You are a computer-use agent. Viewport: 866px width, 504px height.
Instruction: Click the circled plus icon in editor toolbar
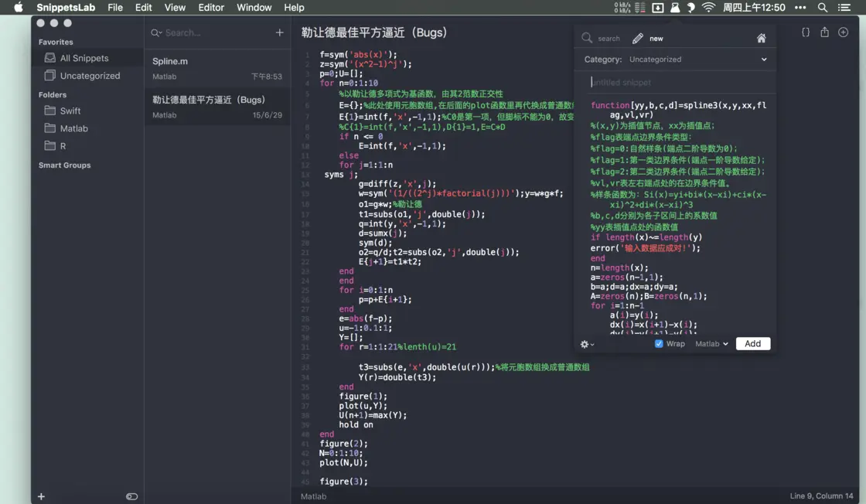click(x=843, y=32)
